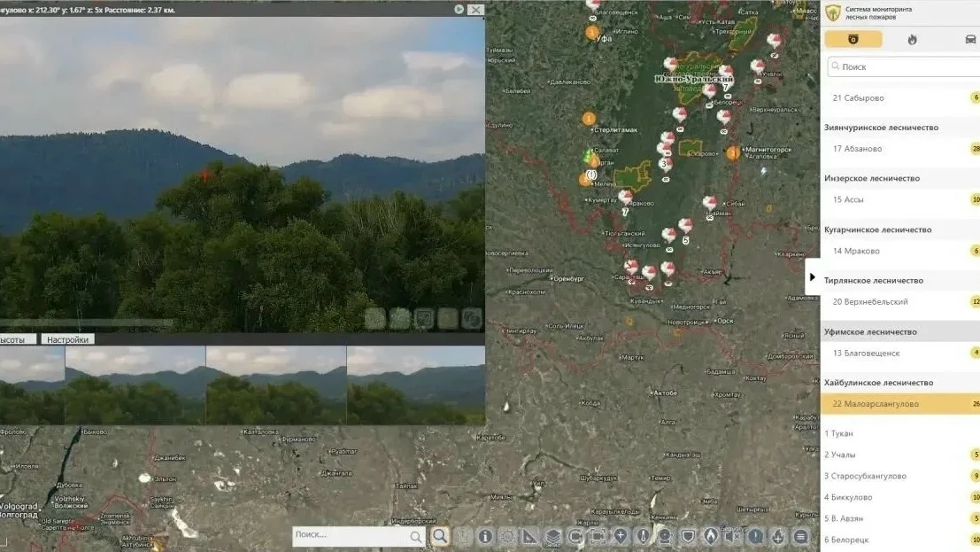Click the video camera icon in toolbar
Image resolution: width=980 pixels, height=552 pixels.
click(575, 536)
